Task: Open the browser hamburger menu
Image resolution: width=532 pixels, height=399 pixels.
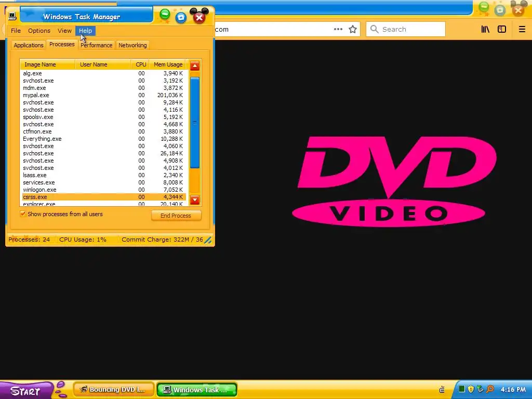Action: pyautogui.click(x=522, y=29)
